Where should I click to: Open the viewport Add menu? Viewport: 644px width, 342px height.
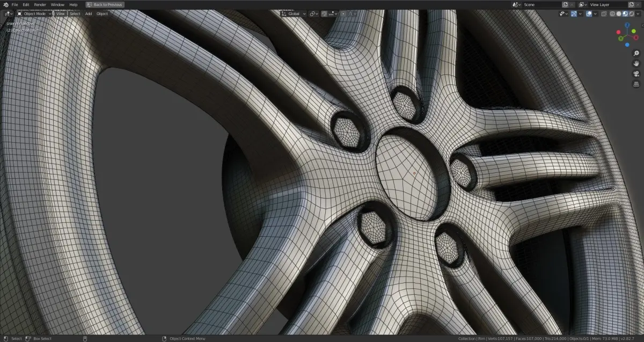pyautogui.click(x=89, y=13)
